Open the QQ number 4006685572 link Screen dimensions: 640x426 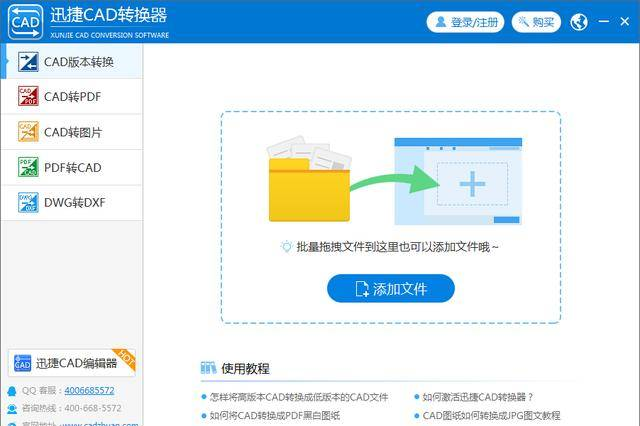coord(89,390)
